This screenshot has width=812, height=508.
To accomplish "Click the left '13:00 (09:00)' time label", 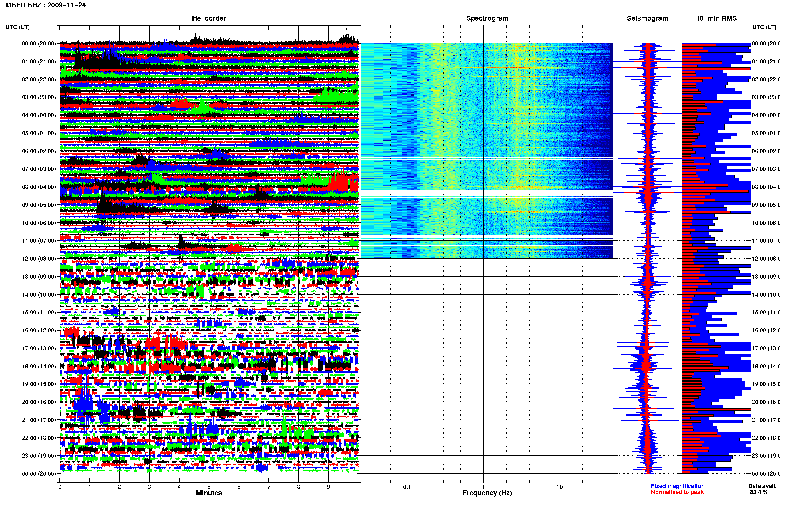I will (x=39, y=277).
